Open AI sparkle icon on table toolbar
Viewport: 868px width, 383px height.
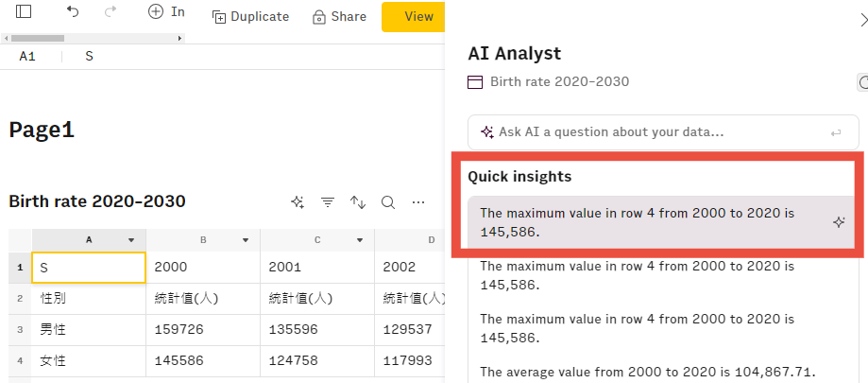tap(298, 201)
